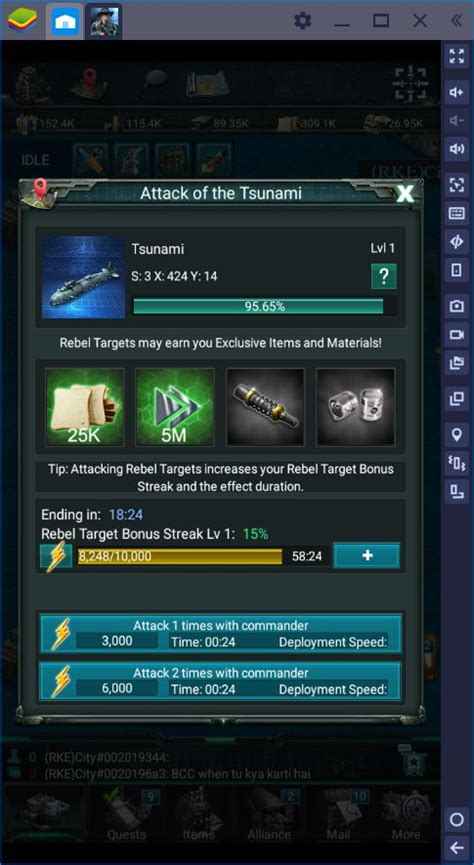Take a screenshot with camera icon
The image size is (474, 865).
coord(456,306)
